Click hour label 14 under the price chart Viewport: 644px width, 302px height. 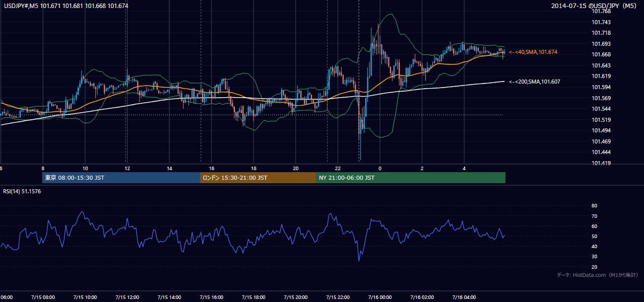169,169
